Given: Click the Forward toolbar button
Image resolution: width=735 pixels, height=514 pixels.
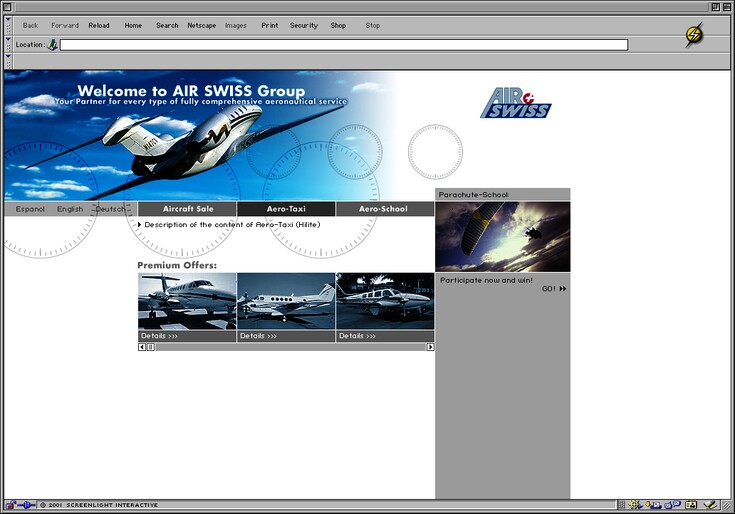Looking at the screenshot, I should click(65, 25).
